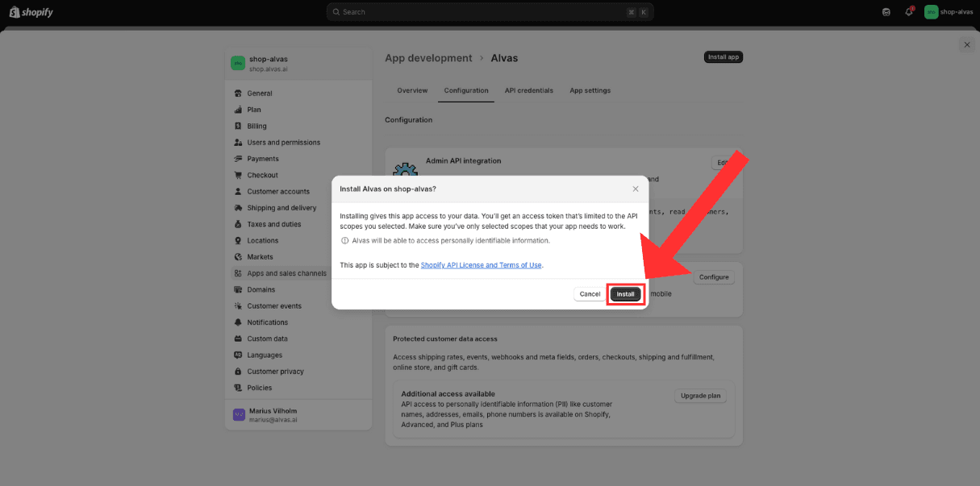Click the Customer privacy lock icon

click(238, 372)
